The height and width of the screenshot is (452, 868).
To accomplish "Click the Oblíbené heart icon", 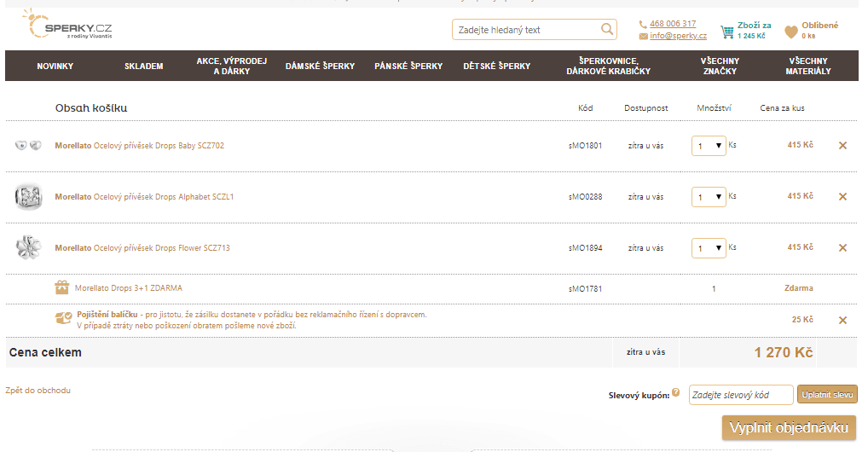I will click(x=791, y=32).
